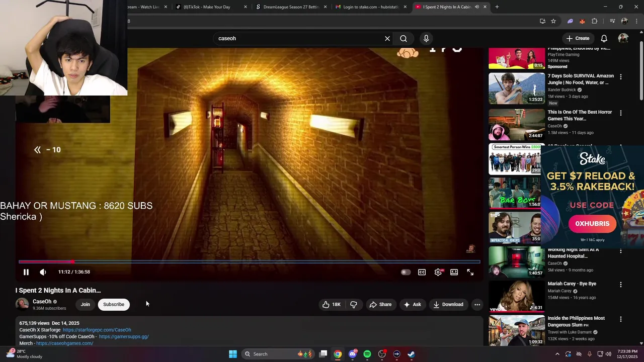Click the Ask button
Image resolution: width=644 pixels, height=362 pixels.
(412, 304)
